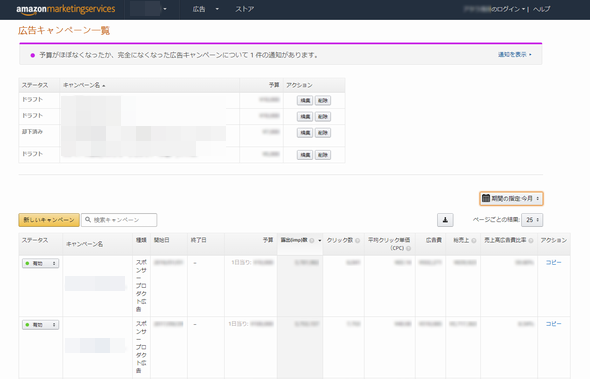
Task: Open the info icon beside 総売上
Action: tap(474, 240)
